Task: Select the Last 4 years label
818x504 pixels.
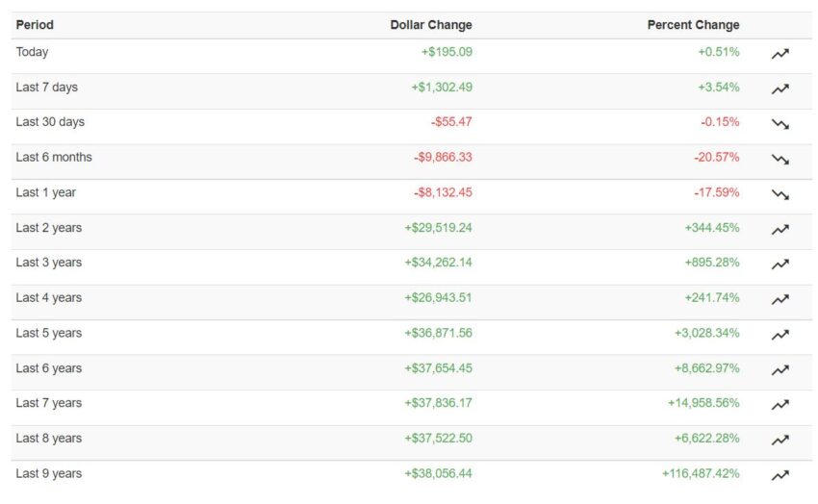Action: pos(48,297)
